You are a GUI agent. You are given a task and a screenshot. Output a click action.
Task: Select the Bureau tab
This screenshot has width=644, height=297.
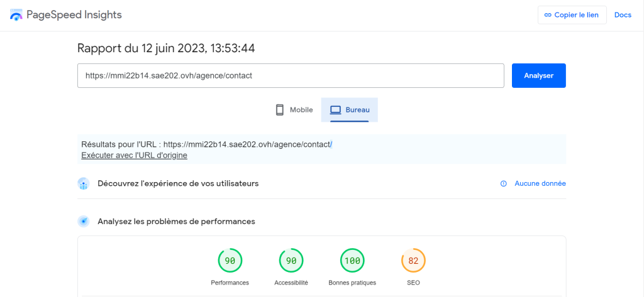point(350,110)
